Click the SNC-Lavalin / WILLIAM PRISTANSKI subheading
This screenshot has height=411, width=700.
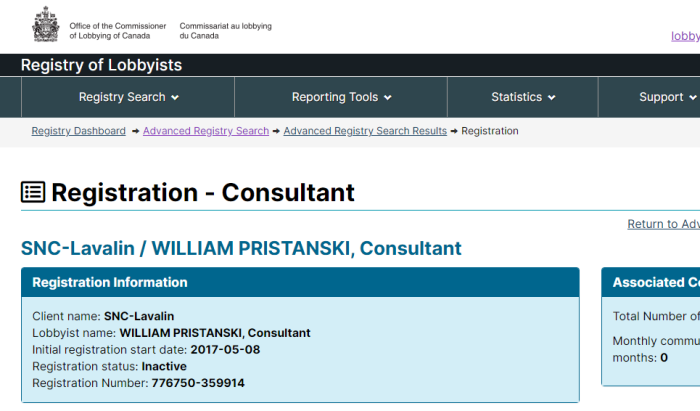(x=241, y=248)
